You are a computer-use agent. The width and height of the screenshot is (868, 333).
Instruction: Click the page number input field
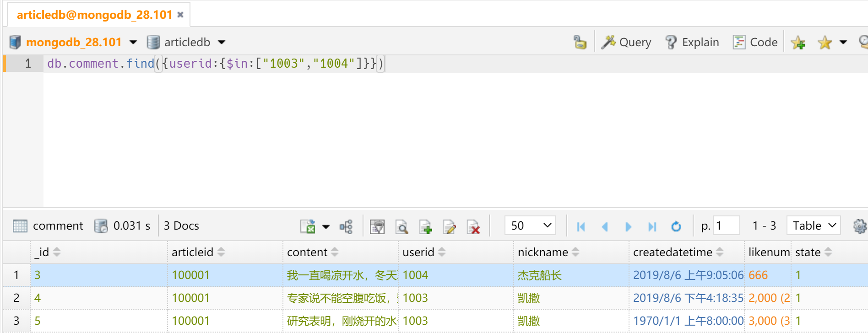pyautogui.click(x=727, y=226)
